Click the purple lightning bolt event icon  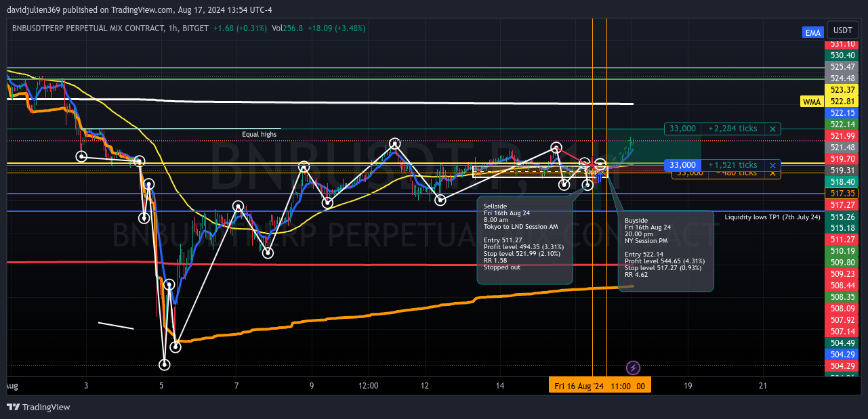[x=633, y=368]
